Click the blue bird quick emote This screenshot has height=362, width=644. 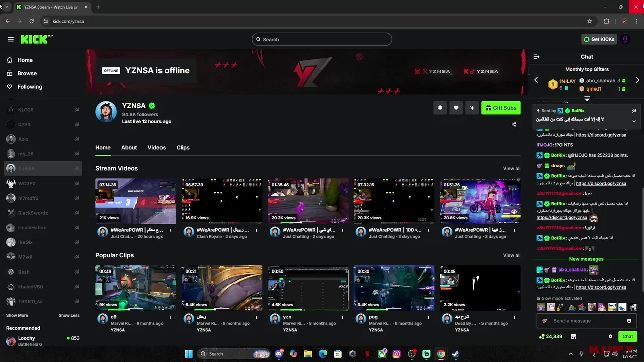pos(623,307)
